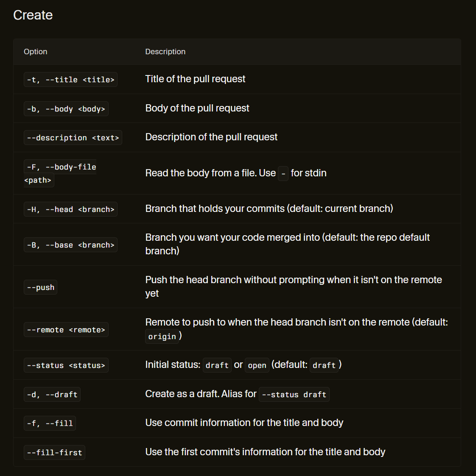476x476 pixels.
Task: Click the -b, --body <body> option
Action: [x=66, y=109]
